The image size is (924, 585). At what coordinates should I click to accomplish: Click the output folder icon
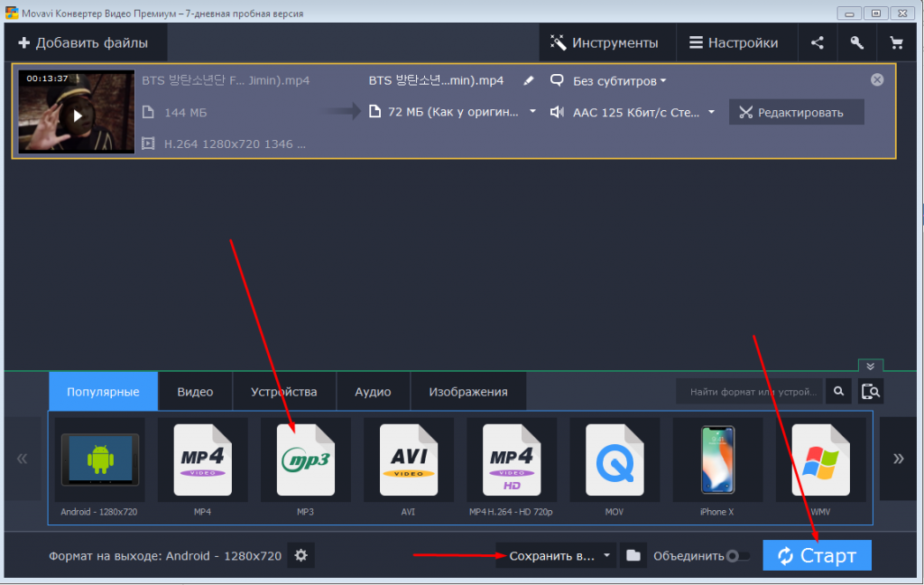click(x=633, y=555)
